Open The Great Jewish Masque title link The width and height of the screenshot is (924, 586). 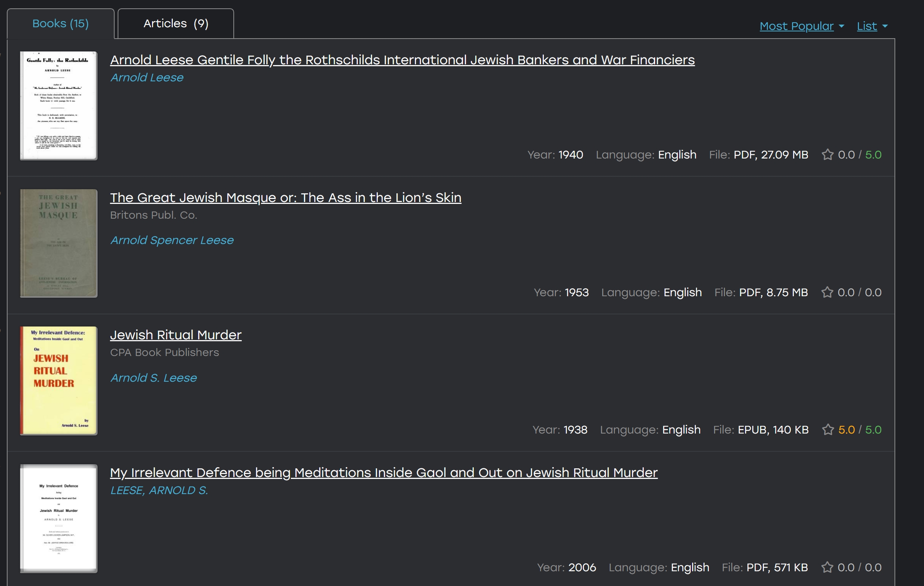tap(286, 197)
